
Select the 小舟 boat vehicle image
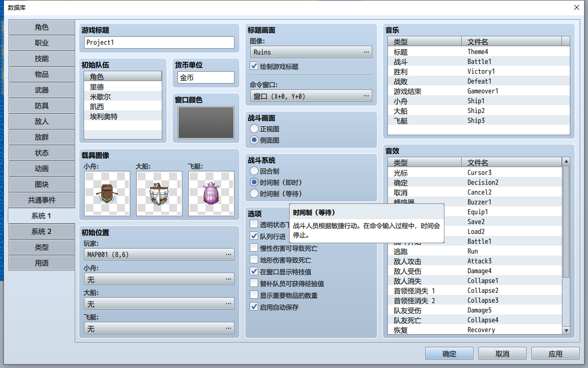coord(107,194)
